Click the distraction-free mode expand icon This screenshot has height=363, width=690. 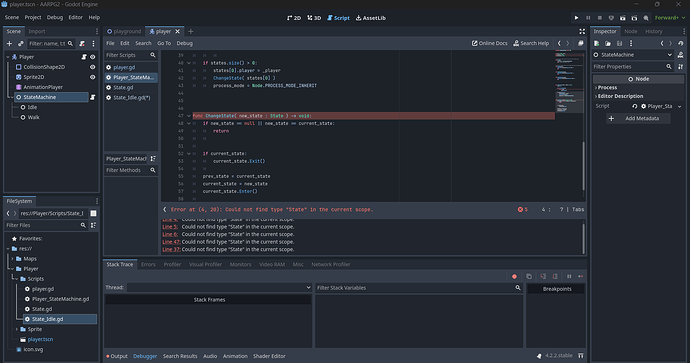(582, 31)
